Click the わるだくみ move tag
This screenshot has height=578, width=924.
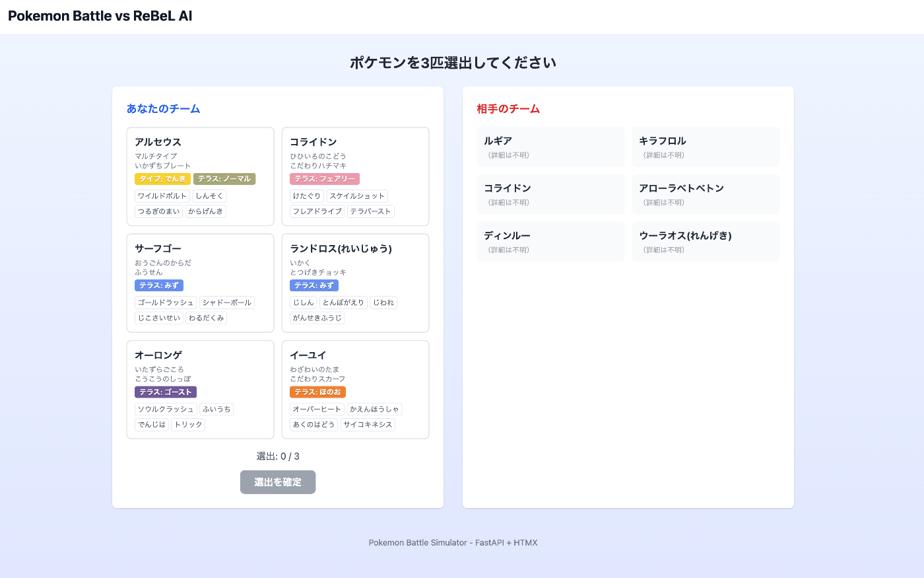(x=206, y=318)
